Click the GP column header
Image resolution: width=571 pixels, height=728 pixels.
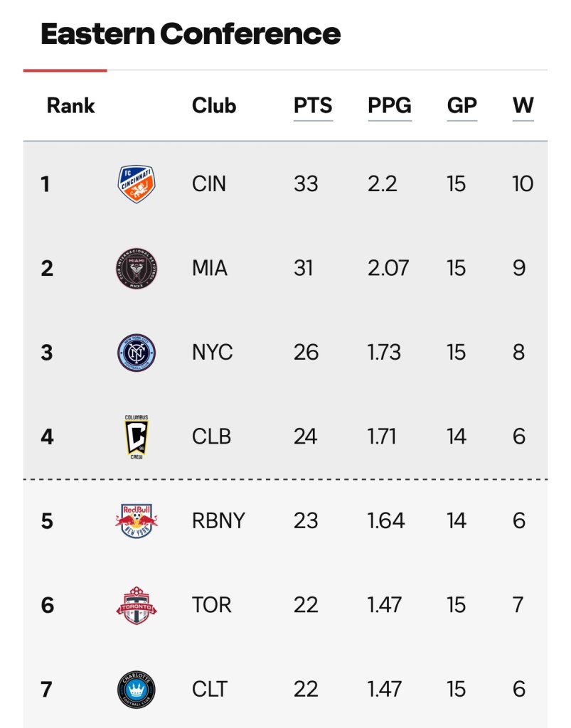pyautogui.click(x=462, y=106)
